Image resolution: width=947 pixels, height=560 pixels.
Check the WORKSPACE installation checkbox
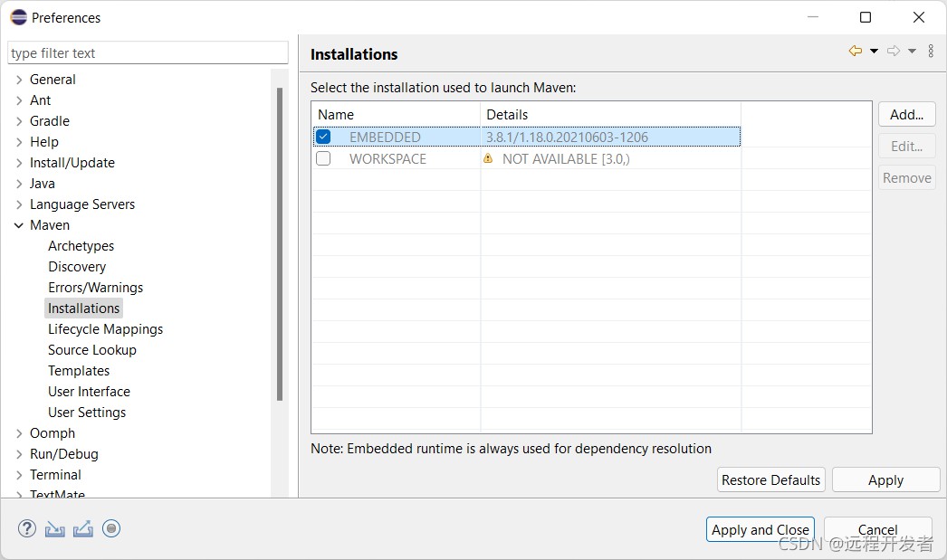click(323, 158)
